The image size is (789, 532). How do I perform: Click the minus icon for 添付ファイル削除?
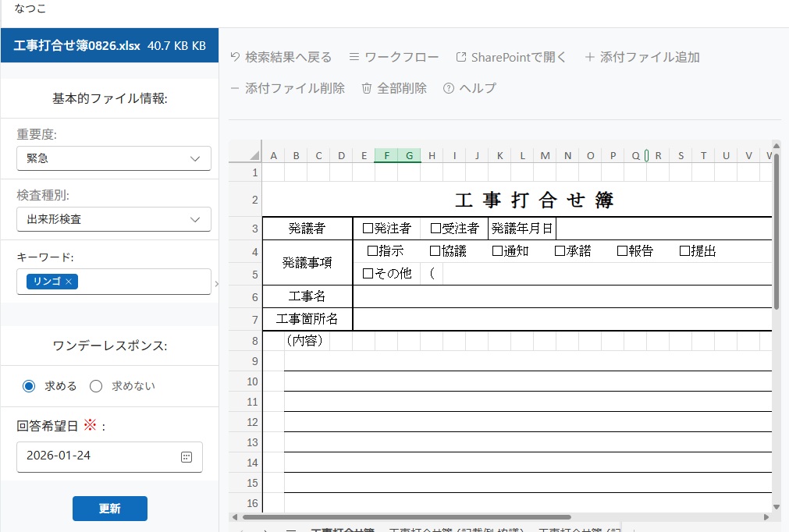[x=235, y=89]
